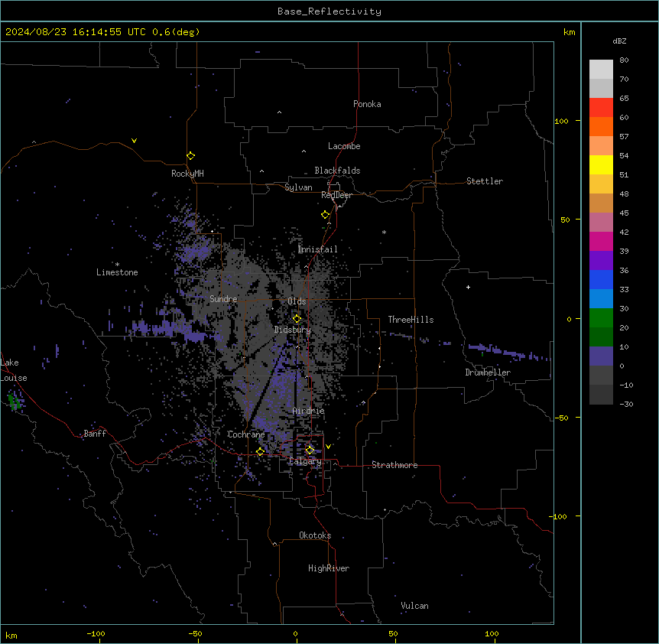Viewport: 659px width, 644px height.
Task: Click the Olds city label
Action: click(297, 301)
